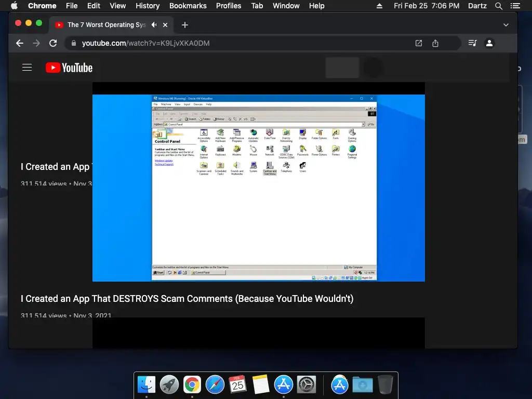Open Launchpad rocket in the dock
The height and width of the screenshot is (399, 532).
click(169, 385)
